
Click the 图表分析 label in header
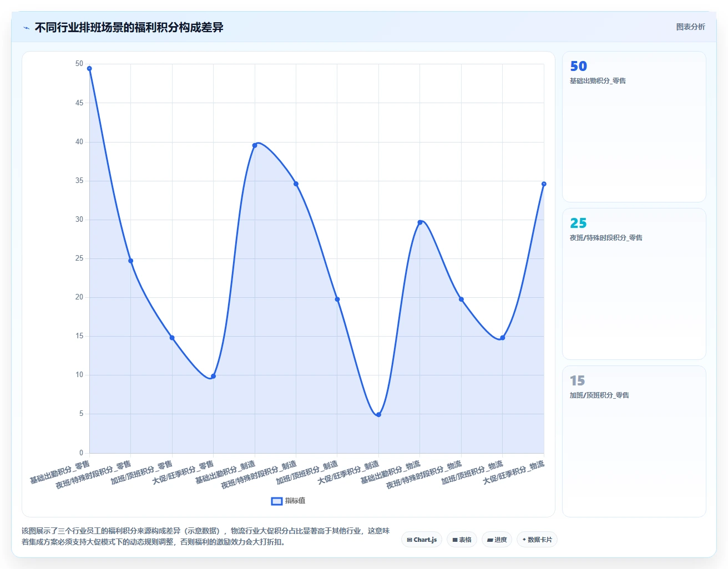click(x=690, y=27)
